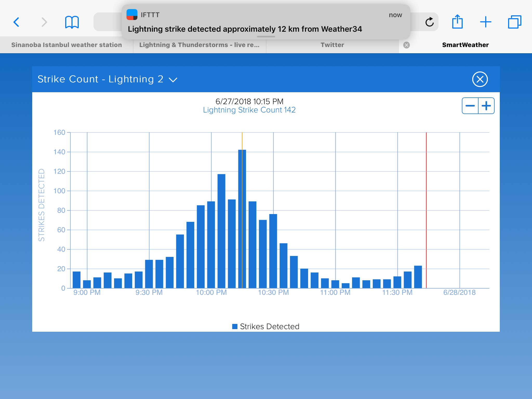Pull down the notification grabber handle

266,37
